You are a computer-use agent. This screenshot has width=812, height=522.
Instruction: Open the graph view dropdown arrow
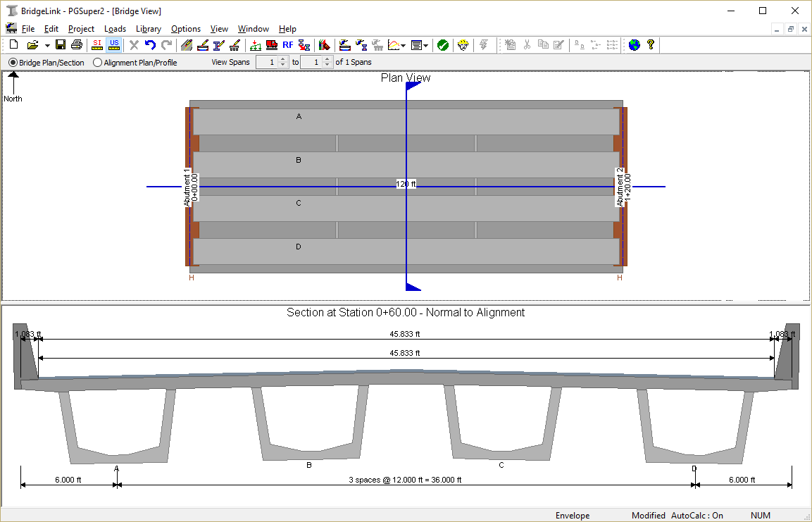pyautogui.click(x=403, y=45)
